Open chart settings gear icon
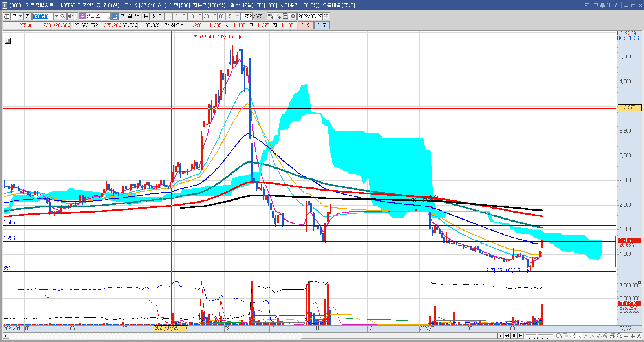644x342 pixels. [293, 16]
